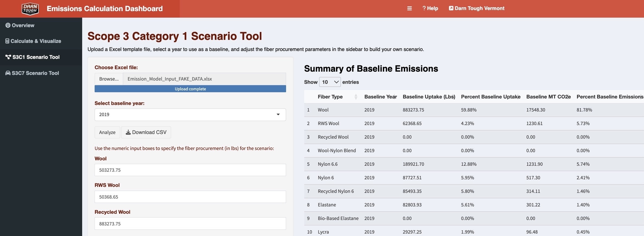Click the 17548.30 MT CO2e value
644x236 pixels.
point(536,110)
